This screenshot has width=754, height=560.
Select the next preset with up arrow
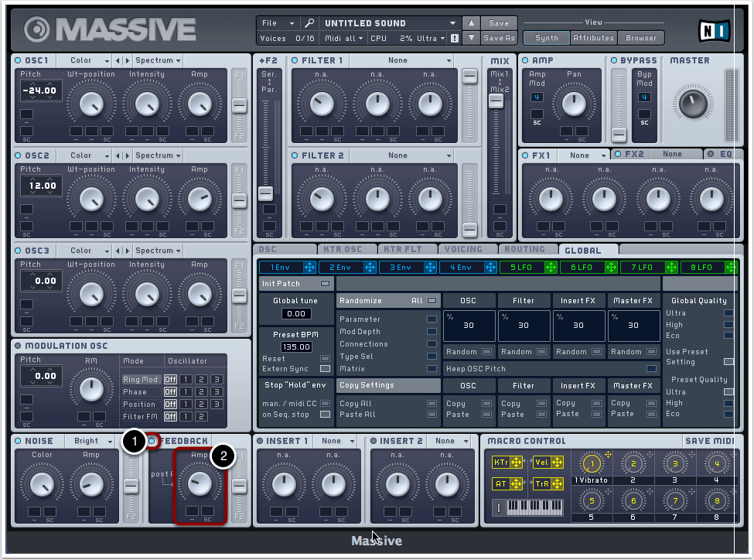472,23
